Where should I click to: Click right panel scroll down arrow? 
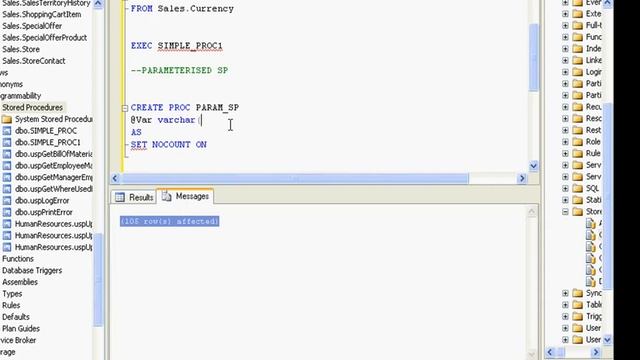click(607, 340)
